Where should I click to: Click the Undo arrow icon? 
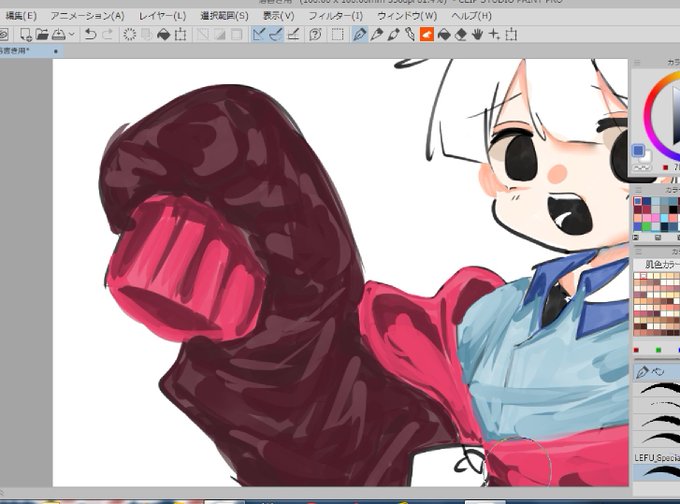pos(90,34)
